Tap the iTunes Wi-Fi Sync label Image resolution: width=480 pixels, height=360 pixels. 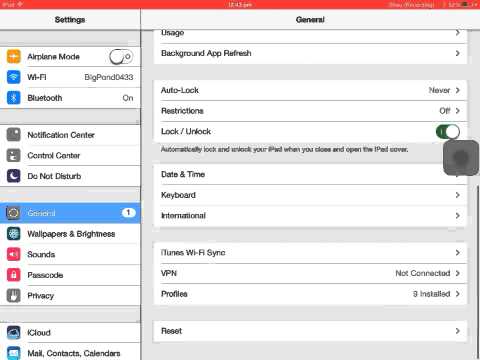pyautogui.click(x=193, y=253)
